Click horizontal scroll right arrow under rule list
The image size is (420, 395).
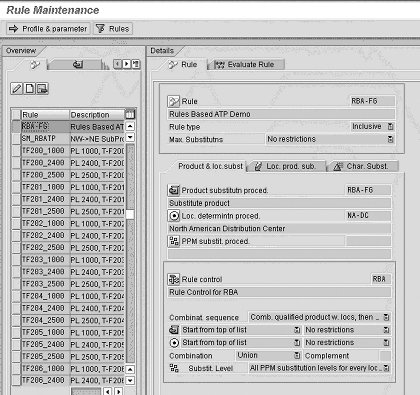(118, 391)
